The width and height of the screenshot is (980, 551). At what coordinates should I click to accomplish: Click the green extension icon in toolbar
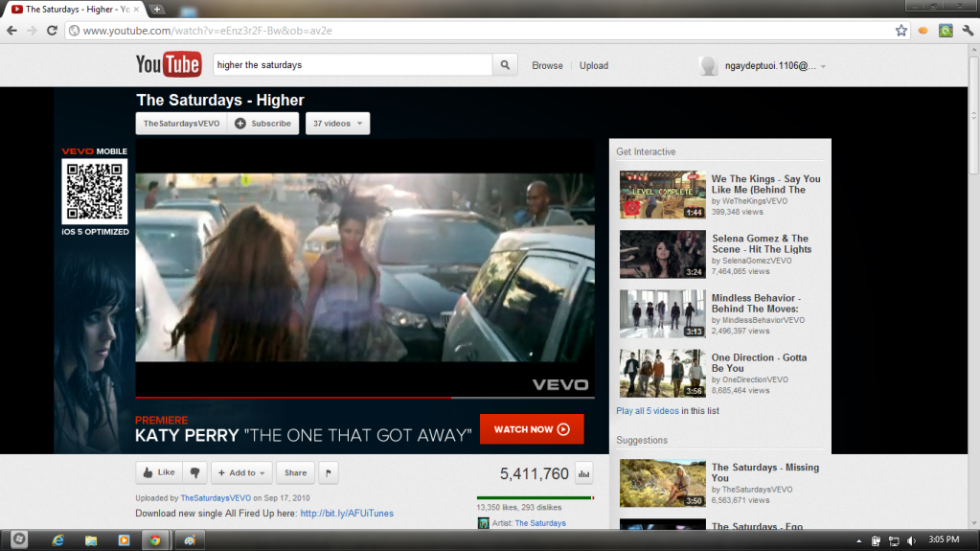[x=946, y=30]
